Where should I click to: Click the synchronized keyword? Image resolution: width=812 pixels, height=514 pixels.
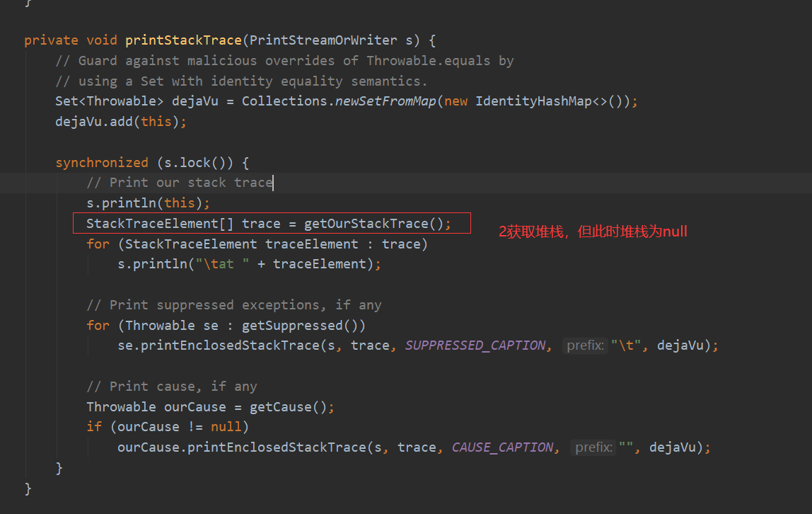point(102,163)
